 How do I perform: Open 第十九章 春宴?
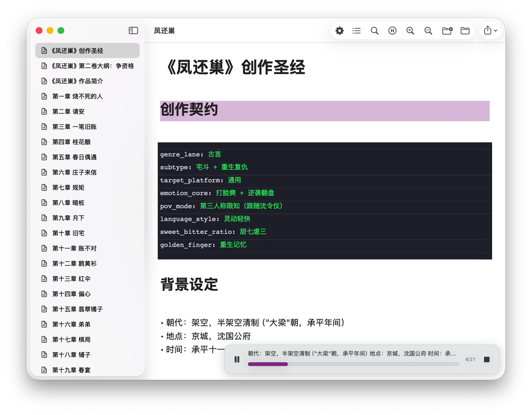87,370
